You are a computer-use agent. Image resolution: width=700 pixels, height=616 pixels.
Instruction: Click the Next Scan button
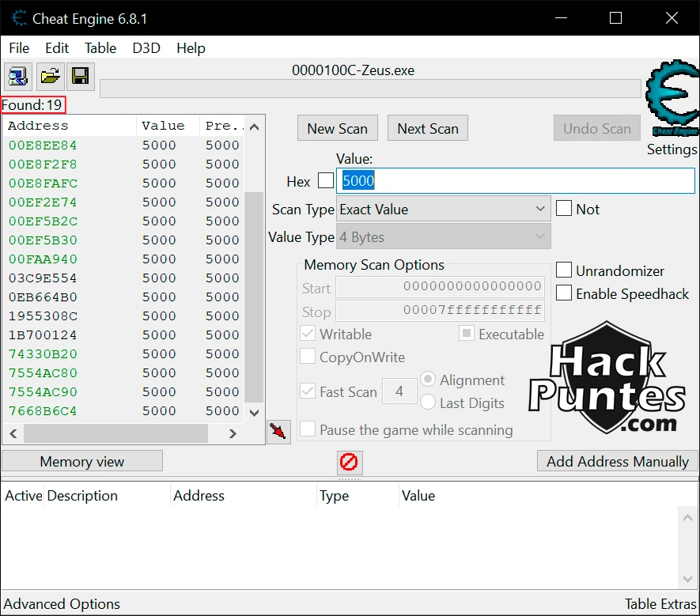[x=428, y=128]
